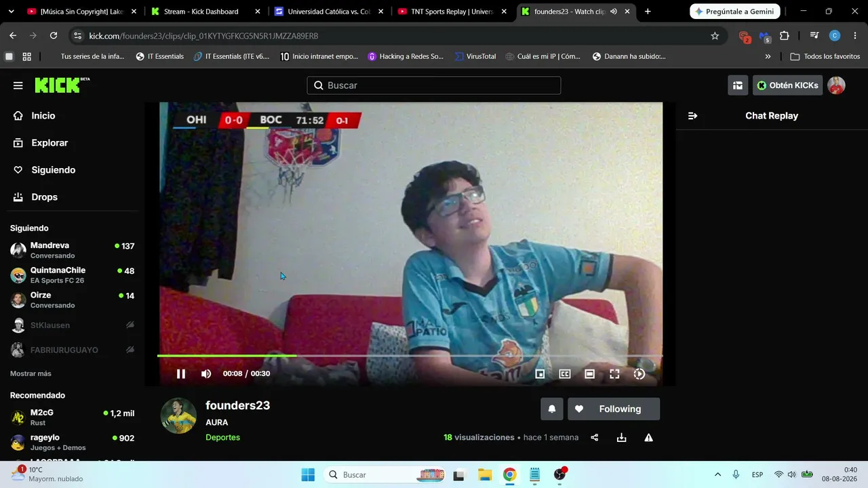Viewport: 868px width, 488px height.
Task: Open the VirusTotal bookmark
Action: pos(475,57)
